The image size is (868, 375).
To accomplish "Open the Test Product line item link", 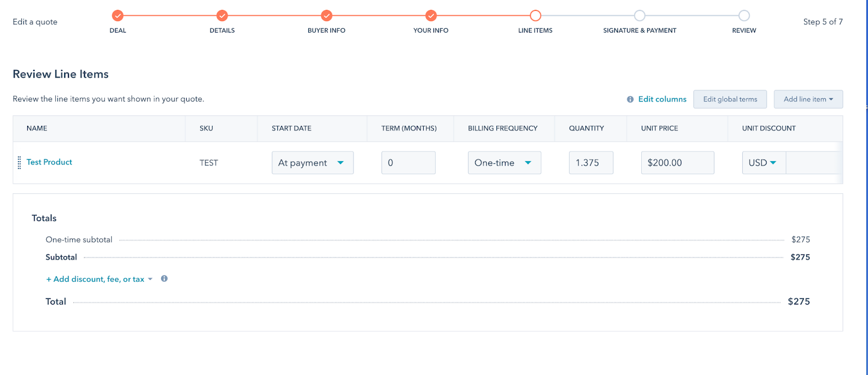I will point(49,162).
